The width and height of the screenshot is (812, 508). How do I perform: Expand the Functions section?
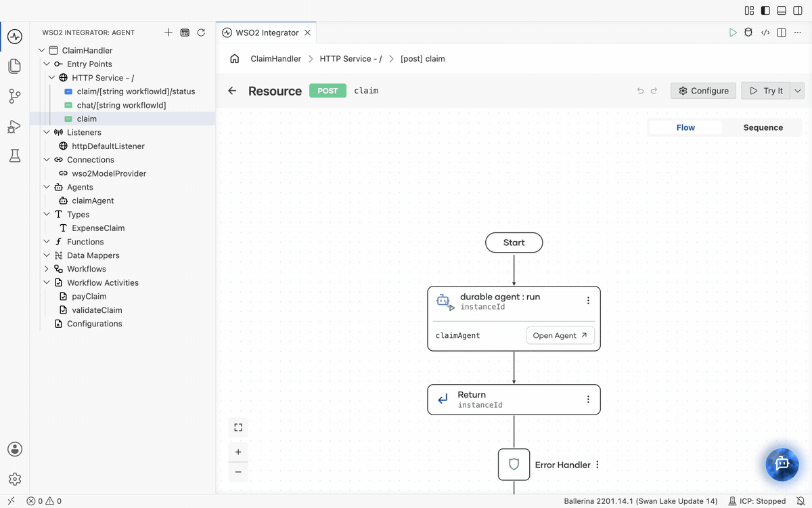click(x=47, y=242)
